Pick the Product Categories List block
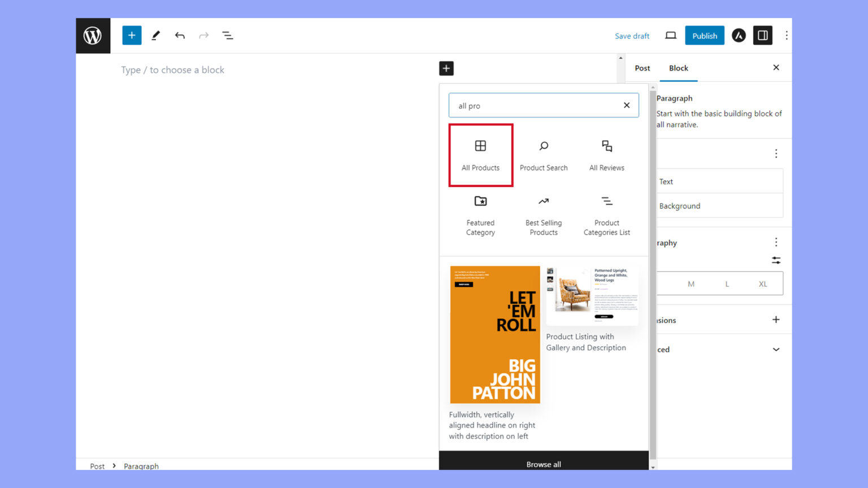The image size is (868, 488). coord(606,215)
